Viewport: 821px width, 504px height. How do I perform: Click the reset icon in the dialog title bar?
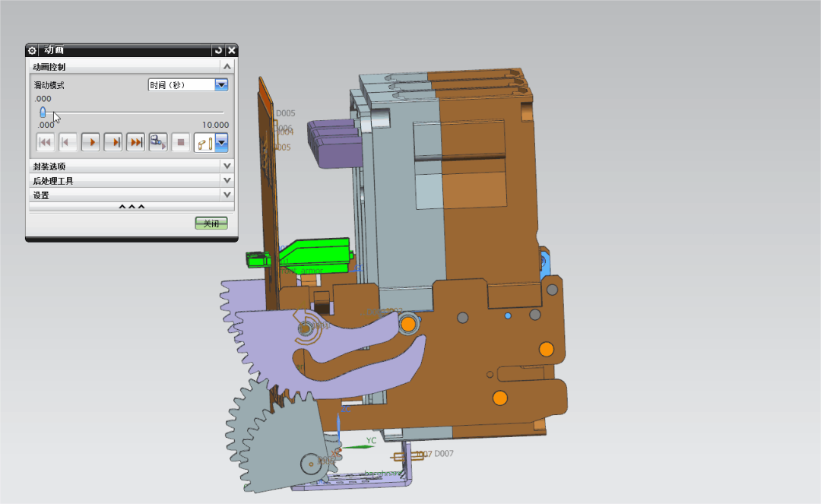coord(218,50)
